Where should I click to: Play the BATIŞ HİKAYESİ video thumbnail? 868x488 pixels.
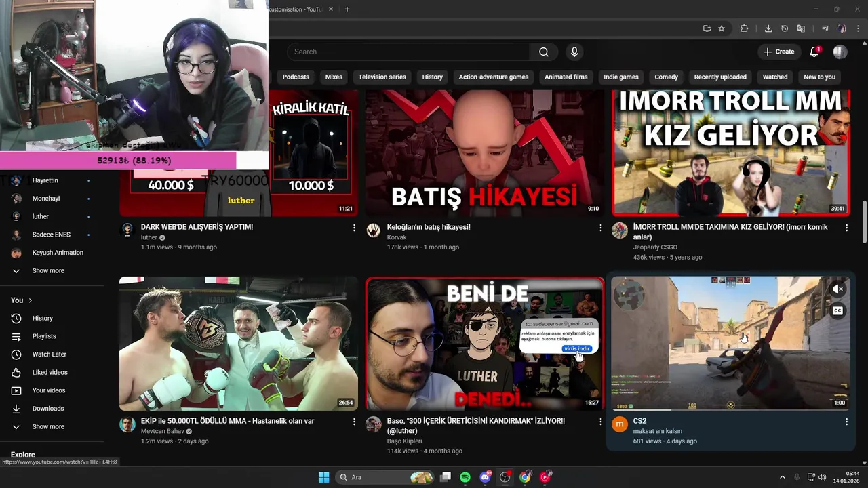point(484,153)
